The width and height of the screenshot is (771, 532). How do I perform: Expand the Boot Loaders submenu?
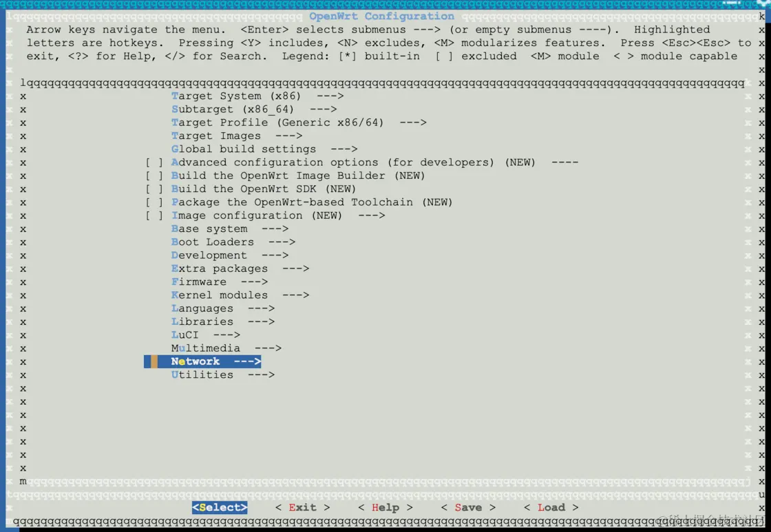pos(233,242)
